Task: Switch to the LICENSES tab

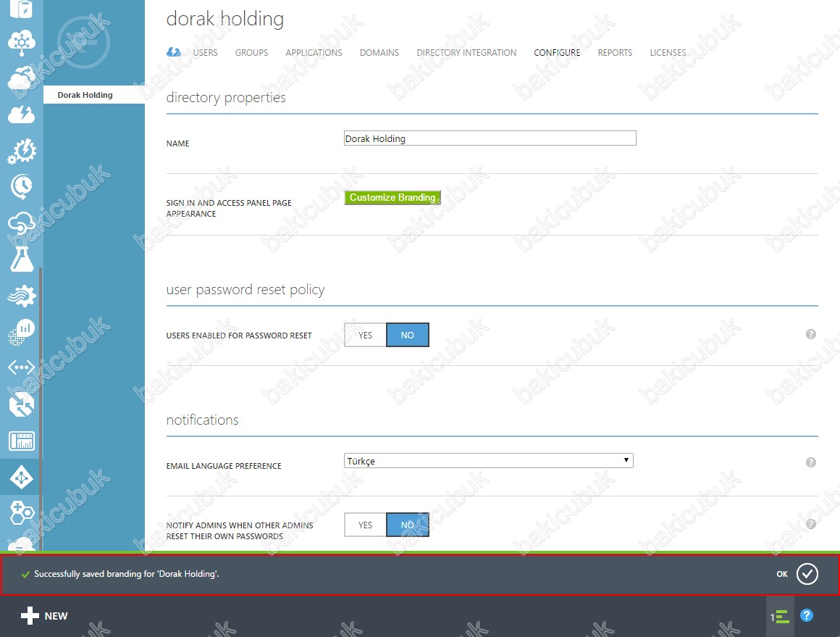Action: (668, 53)
